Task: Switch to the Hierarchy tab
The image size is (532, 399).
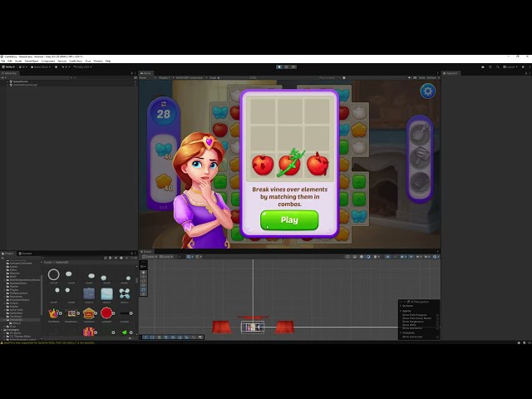Action: coord(9,73)
